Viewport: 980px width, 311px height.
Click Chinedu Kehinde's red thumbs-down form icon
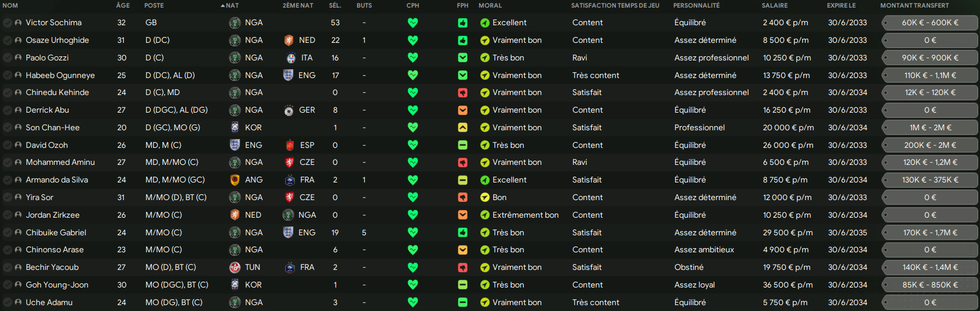click(463, 93)
